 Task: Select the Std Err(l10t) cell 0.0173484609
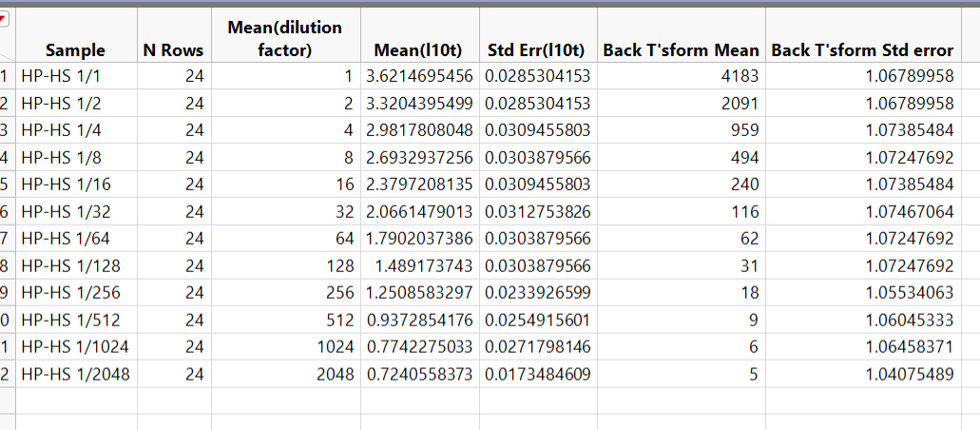coord(537,375)
